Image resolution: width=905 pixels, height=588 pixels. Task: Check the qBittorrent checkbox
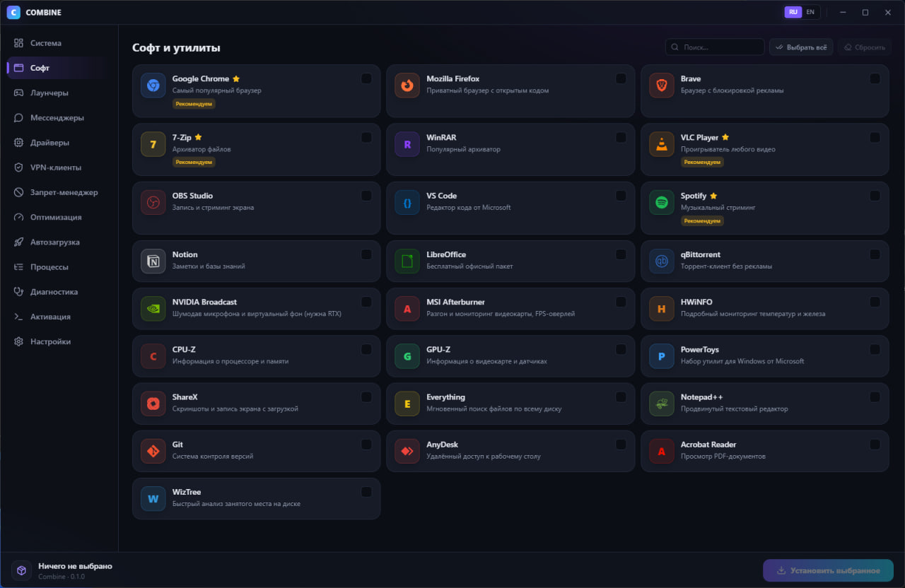(875, 254)
